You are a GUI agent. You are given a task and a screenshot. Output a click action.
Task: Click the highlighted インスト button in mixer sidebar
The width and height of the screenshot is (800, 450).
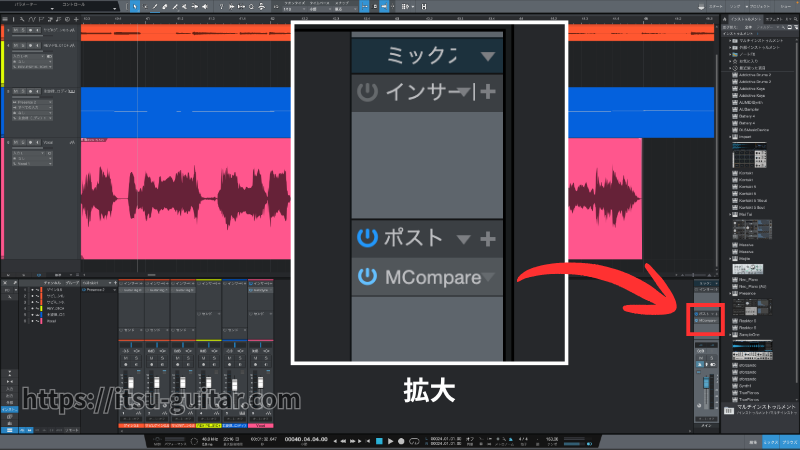[x=9, y=410]
